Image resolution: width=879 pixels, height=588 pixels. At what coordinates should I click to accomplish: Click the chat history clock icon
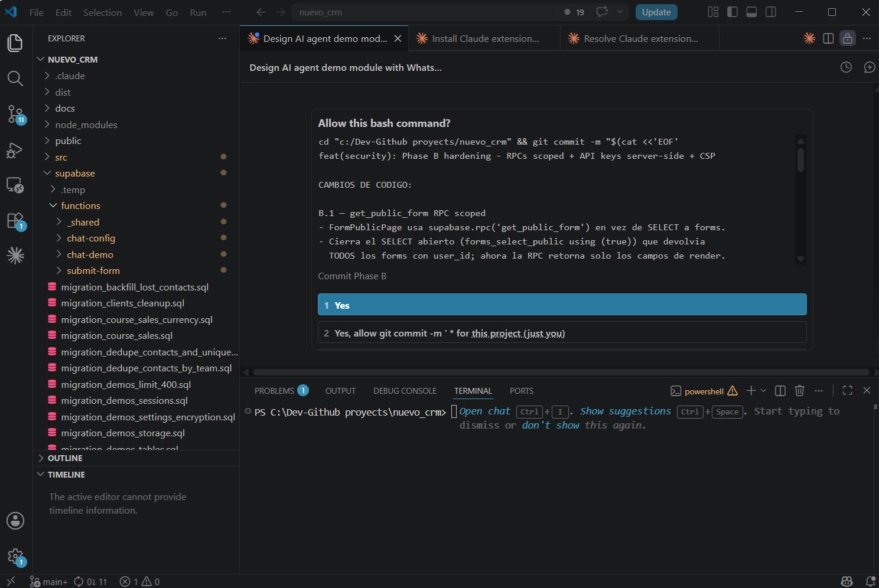pyautogui.click(x=846, y=67)
